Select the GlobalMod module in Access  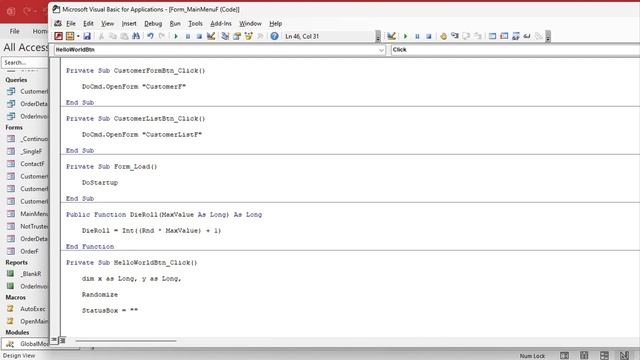click(x=27, y=344)
